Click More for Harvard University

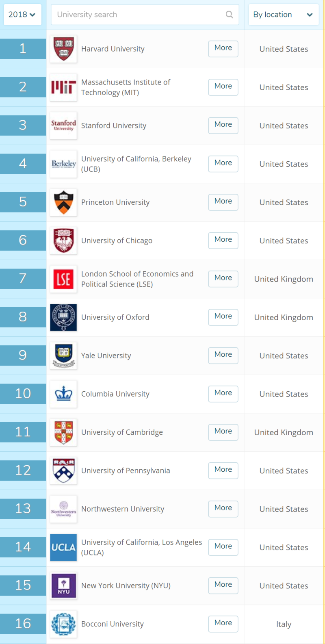(x=223, y=48)
